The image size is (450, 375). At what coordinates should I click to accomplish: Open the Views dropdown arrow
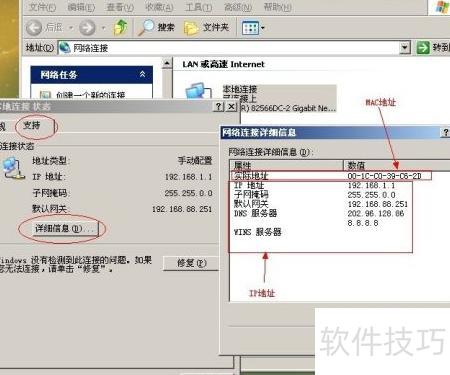[263, 28]
